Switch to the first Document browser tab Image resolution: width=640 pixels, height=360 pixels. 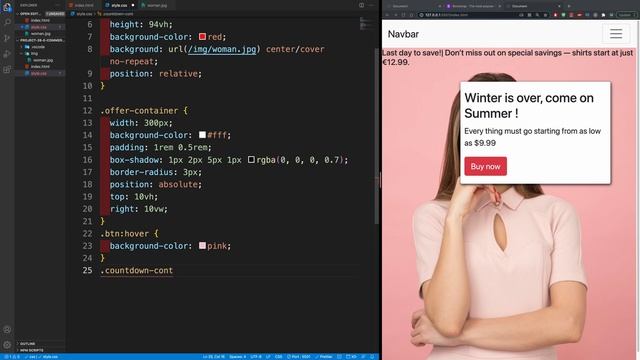coord(413,6)
